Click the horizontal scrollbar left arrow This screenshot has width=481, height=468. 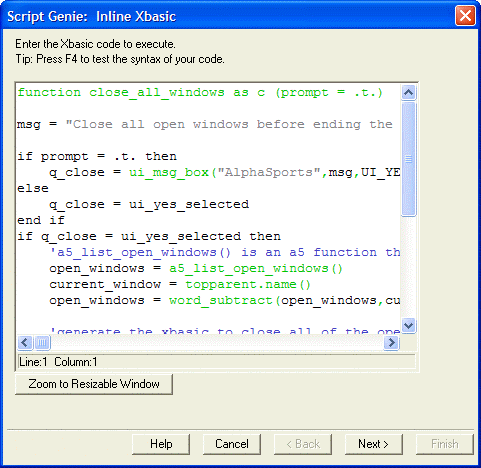[25, 342]
